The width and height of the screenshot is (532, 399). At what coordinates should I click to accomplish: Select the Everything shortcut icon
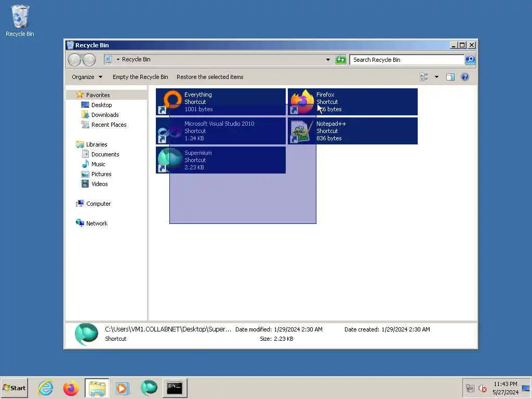(x=170, y=102)
